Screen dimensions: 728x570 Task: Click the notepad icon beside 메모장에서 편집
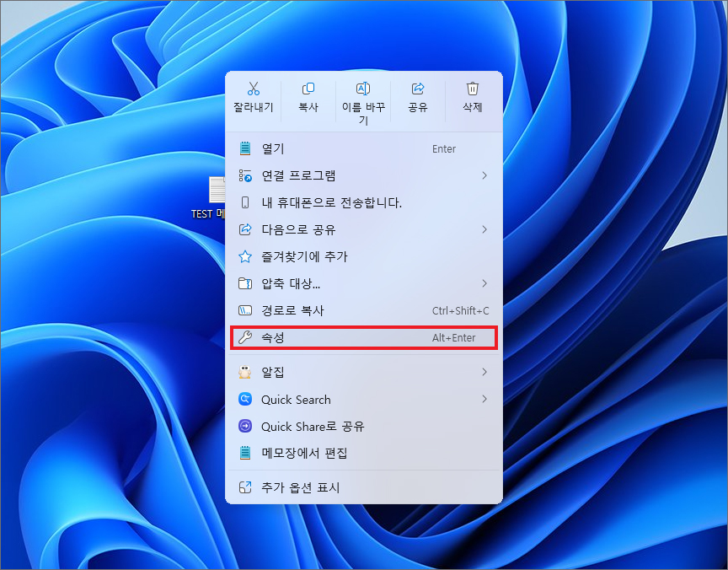pos(244,453)
